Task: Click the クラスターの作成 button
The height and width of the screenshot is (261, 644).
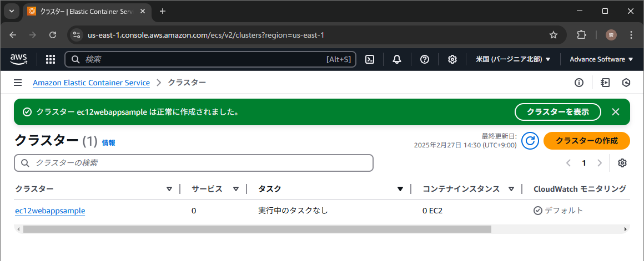Action: point(586,141)
